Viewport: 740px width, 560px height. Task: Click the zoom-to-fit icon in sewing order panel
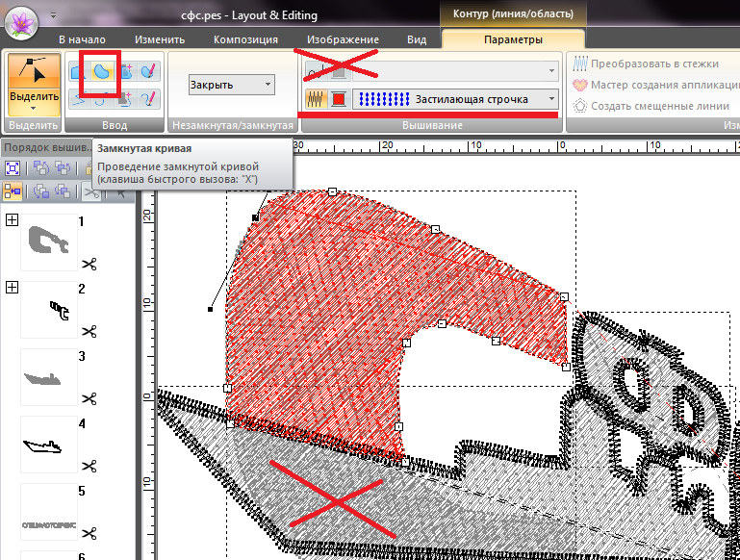pos(13,167)
